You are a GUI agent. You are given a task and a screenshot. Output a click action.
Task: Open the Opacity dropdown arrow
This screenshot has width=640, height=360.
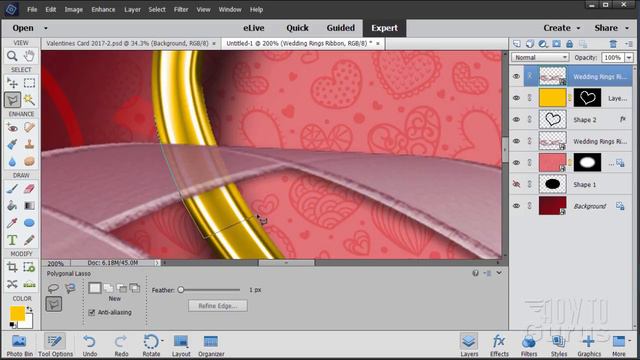coord(629,58)
